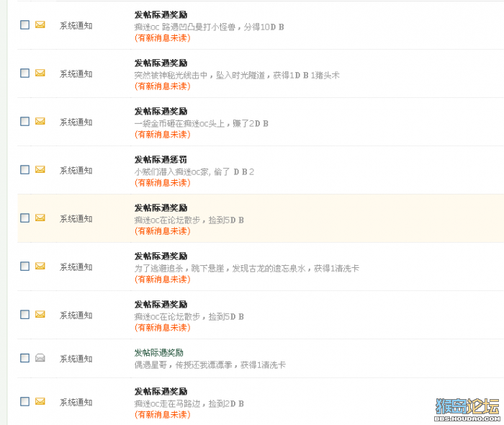
Task: Tick the checkbox for the 神秘光线击中 message
Action: [24, 73]
